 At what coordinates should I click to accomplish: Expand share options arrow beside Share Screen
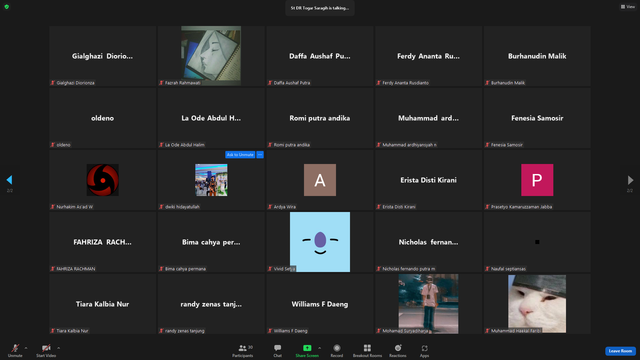pos(319,348)
